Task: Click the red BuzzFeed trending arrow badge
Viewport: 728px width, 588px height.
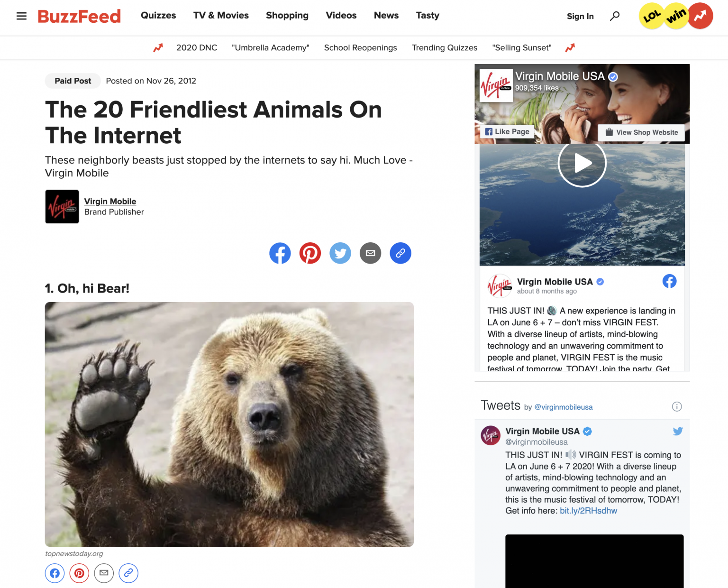Action: pyautogui.click(x=700, y=16)
